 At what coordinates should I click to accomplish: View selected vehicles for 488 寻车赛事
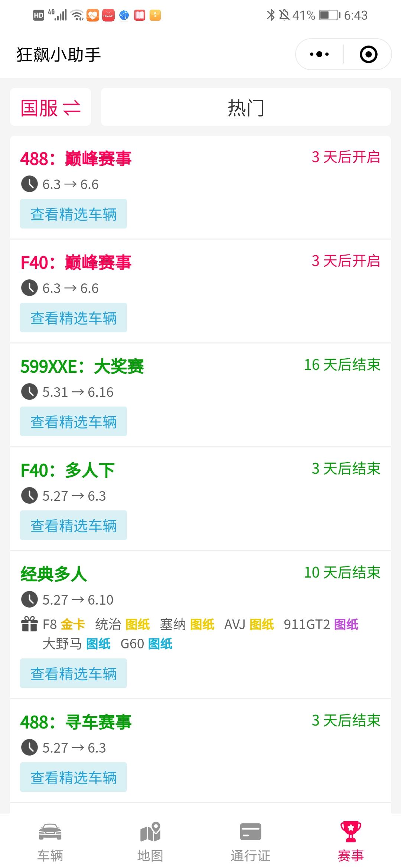(74, 777)
